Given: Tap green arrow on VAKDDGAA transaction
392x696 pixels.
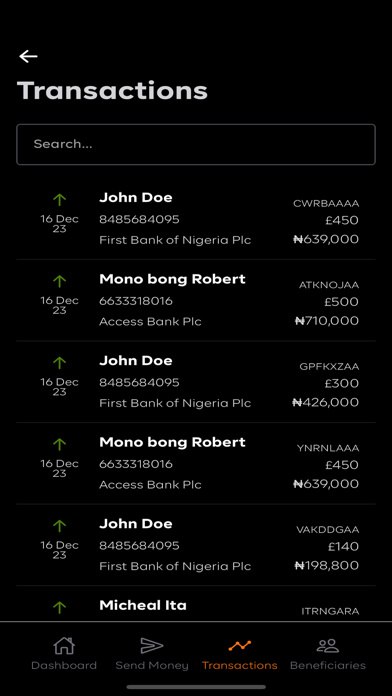Looking at the screenshot, I should pyautogui.click(x=59, y=526).
